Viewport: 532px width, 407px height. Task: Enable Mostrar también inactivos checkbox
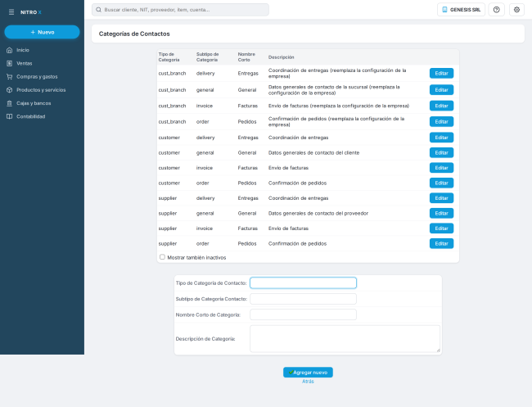pyautogui.click(x=162, y=257)
